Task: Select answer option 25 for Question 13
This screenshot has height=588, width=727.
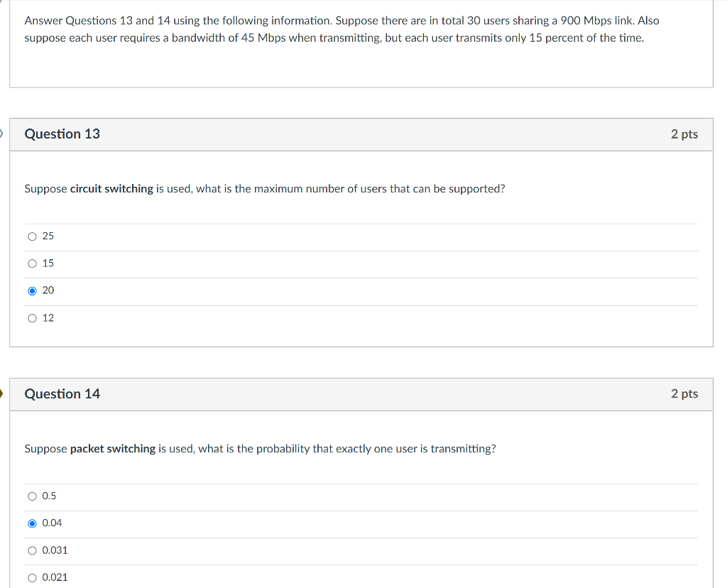Action: (32, 236)
